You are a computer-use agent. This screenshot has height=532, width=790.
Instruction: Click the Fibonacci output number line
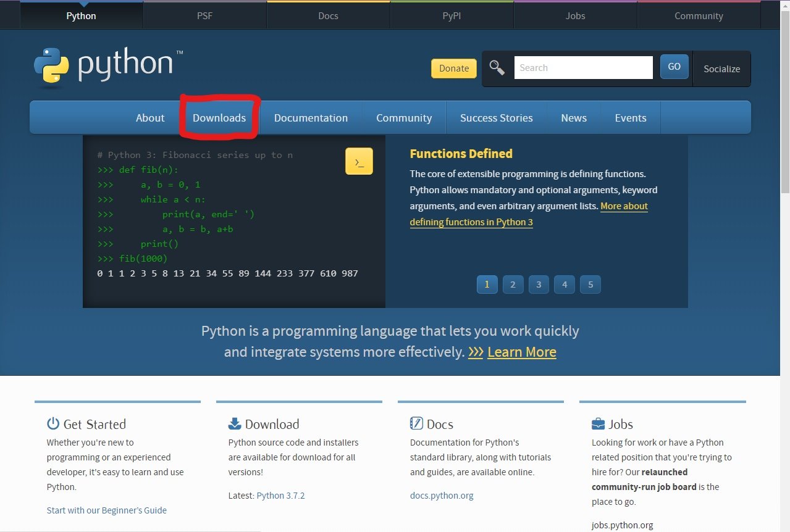point(227,273)
